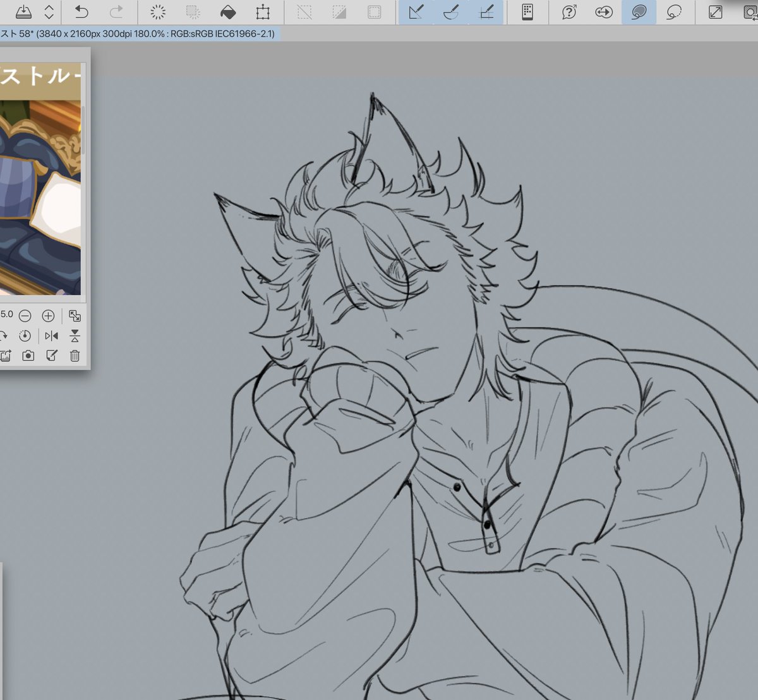Image resolution: width=758 pixels, height=700 pixels.
Task: Hide palettes with the expand-arrows icon
Action: [715, 12]
